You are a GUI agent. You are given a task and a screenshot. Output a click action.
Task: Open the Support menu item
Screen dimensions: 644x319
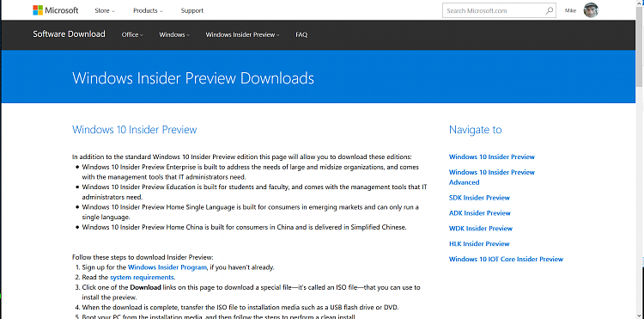click(191, 10)
